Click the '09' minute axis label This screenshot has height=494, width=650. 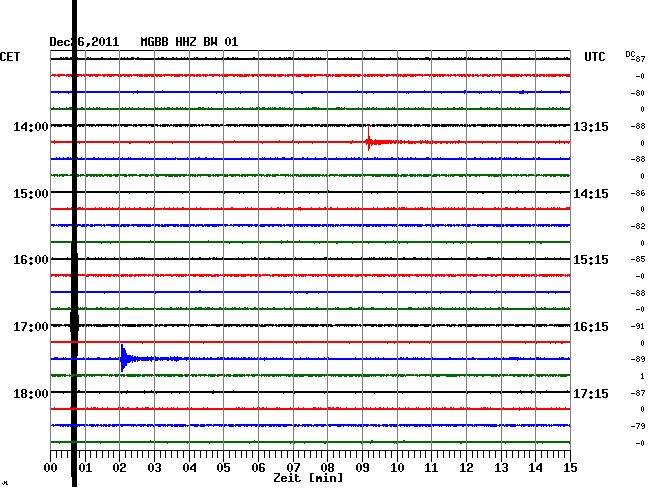362,468
